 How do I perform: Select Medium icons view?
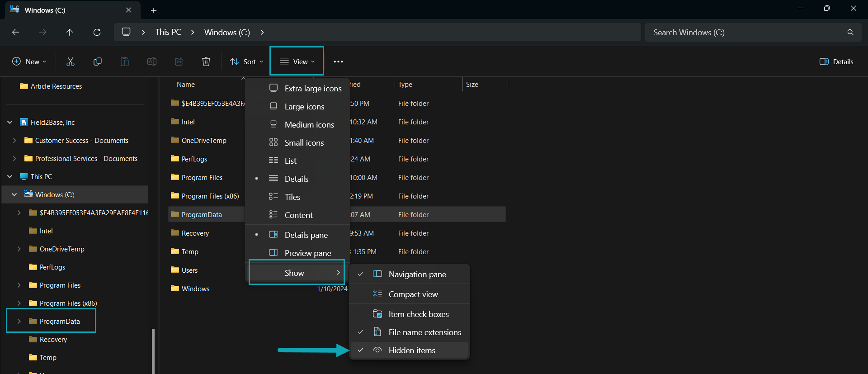pos(298,124)
